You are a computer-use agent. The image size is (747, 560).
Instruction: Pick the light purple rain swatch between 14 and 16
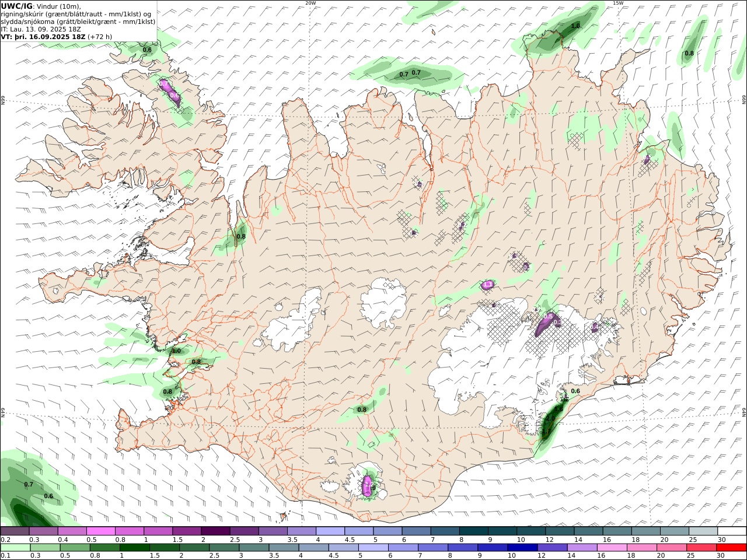[582, 547]
